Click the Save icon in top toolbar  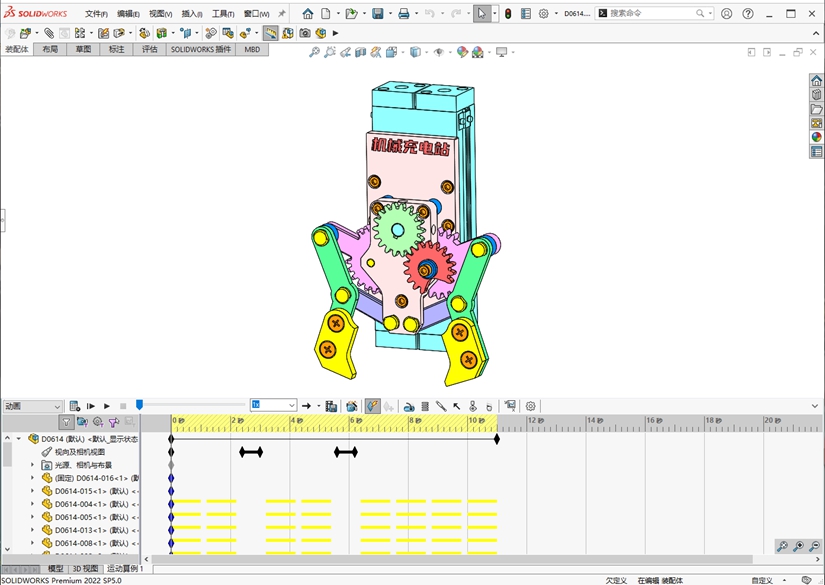pyautogui.click(x=378, y=14)
